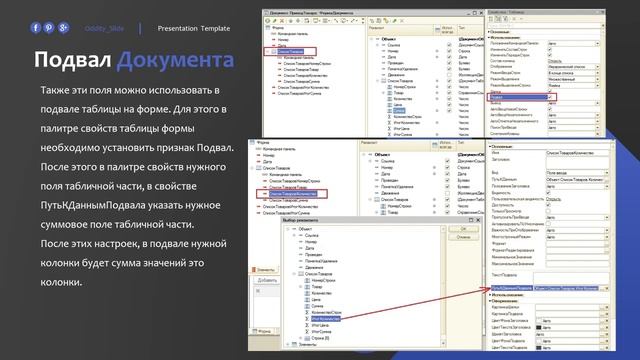The width and height of the screenshot is (640, 360).
Task: Select КоличествоСтрок in attribute picker dialog
Action: (x=326, y=312)
